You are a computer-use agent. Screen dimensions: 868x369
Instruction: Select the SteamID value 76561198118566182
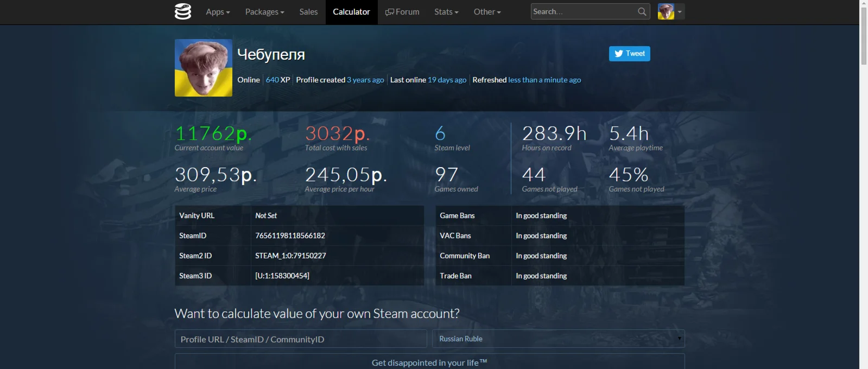point(290,236)
